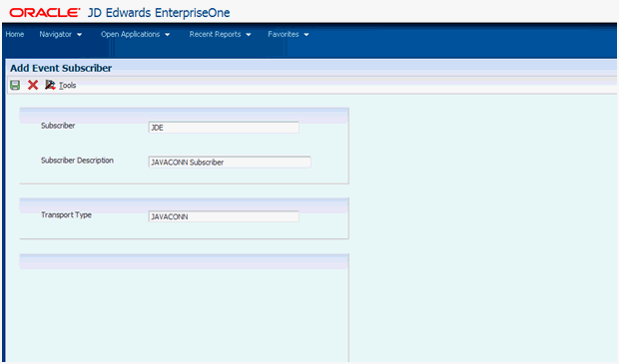Click the empty bottom panel header
This screenshot has width=619, height=364.
pyautogui.click(x=184, y=262)
